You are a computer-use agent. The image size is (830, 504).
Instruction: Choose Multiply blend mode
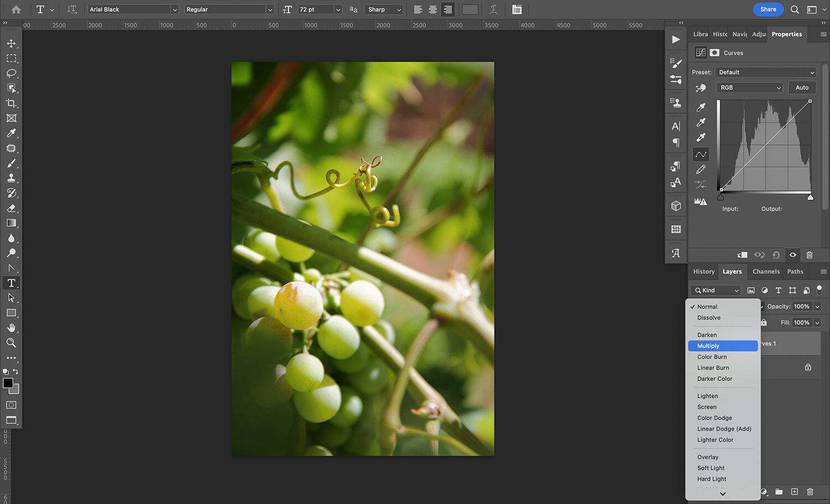click(722, 346)
